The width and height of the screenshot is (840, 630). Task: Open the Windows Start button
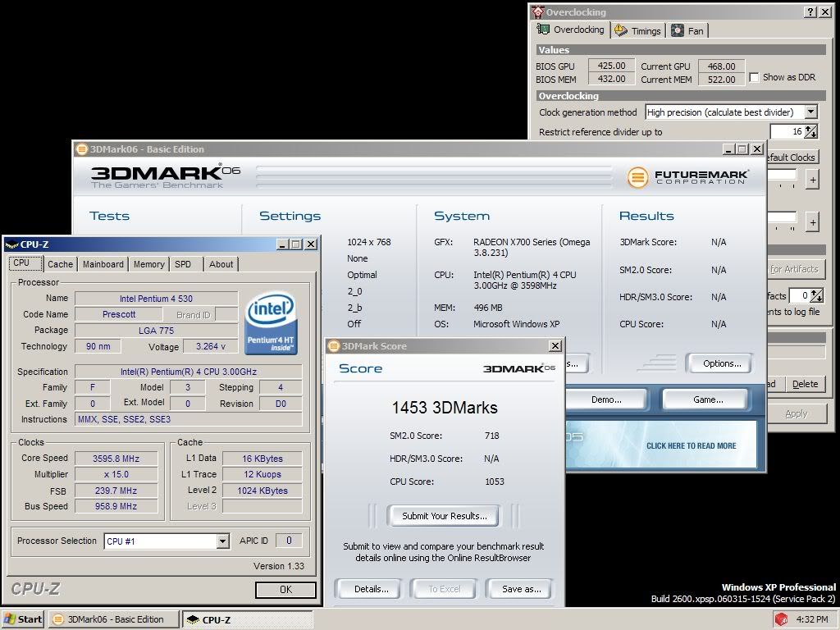[x=22, y=619]
